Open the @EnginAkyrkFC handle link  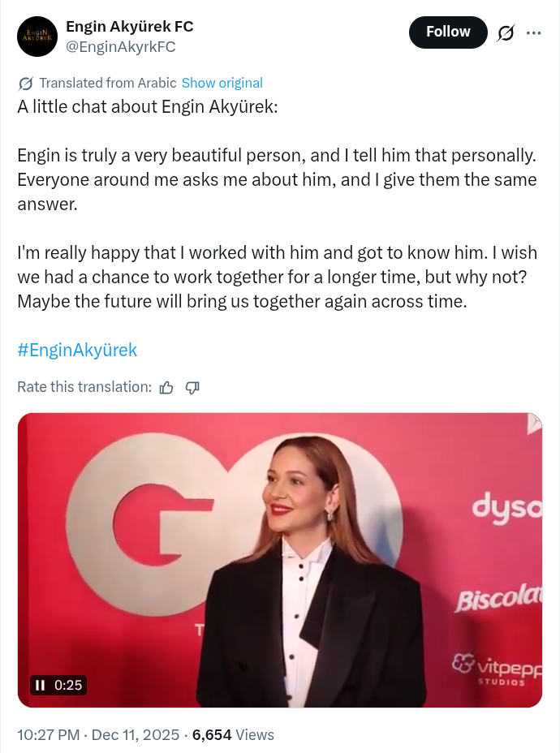120,47
